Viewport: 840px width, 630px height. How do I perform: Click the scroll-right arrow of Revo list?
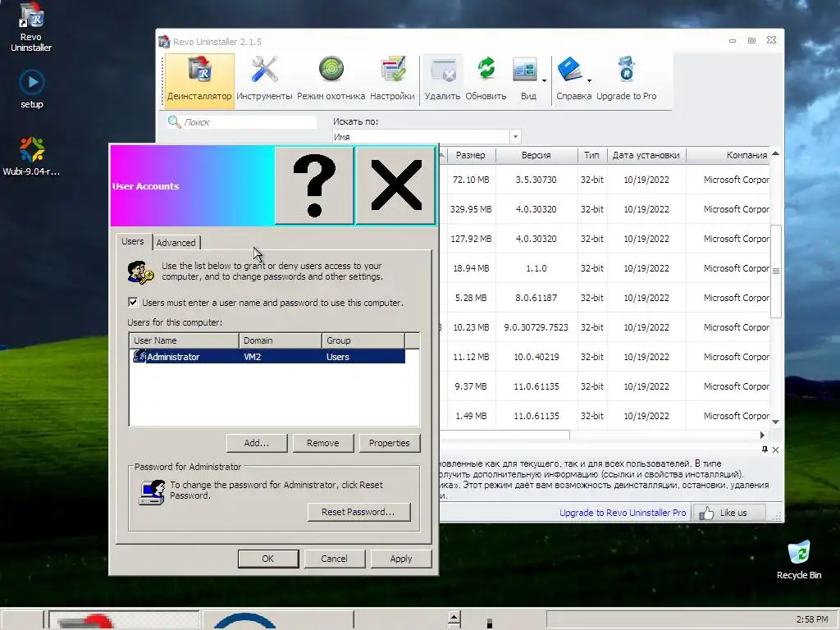762,435
